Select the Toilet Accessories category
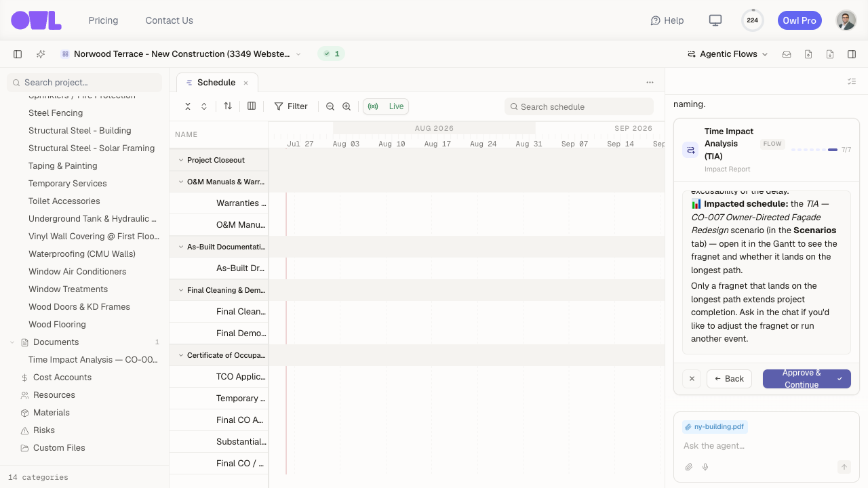The width and height of the screenshot is (868, 488). [x=64, y=201]
